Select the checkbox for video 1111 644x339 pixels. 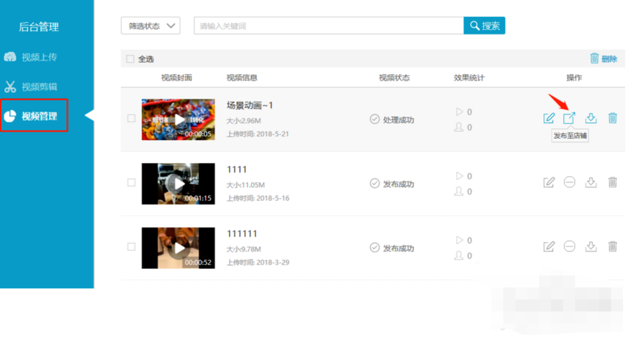tap(131, 182)
